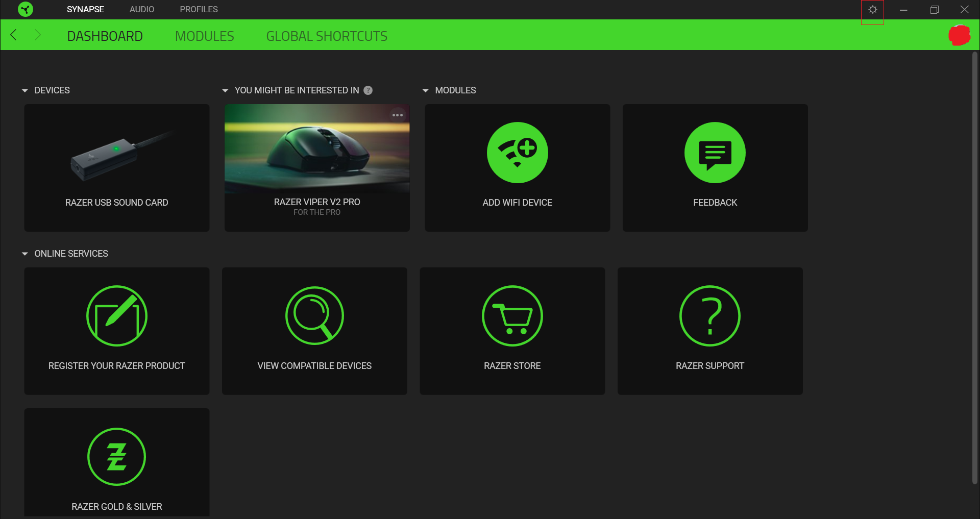Open the Global Shortcuts tab
980x519 pixels.
click(x=327, y=36)
